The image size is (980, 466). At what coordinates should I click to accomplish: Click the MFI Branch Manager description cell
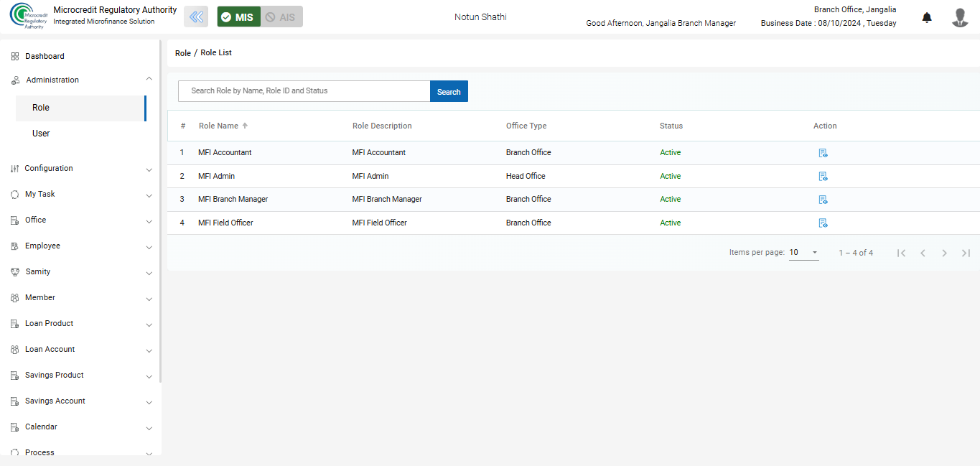pos(387,200)
